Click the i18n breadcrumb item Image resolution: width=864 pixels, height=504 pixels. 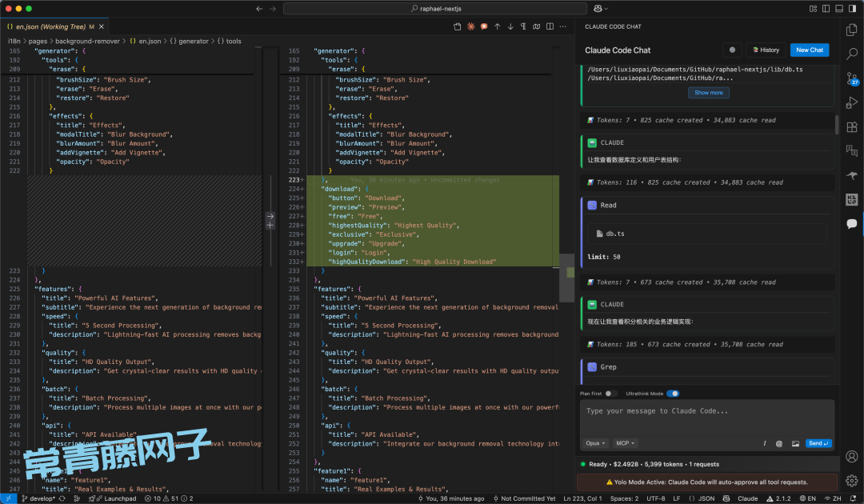(14, 42)
